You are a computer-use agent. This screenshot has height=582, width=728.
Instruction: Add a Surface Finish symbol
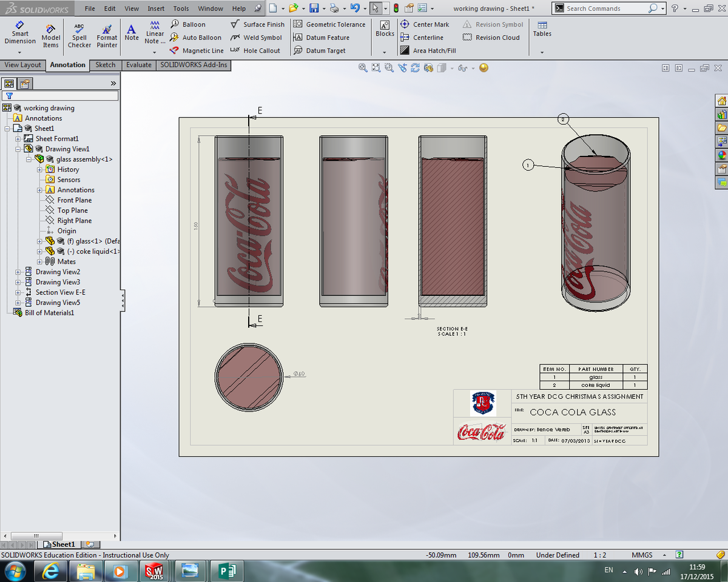coord(258,24)
